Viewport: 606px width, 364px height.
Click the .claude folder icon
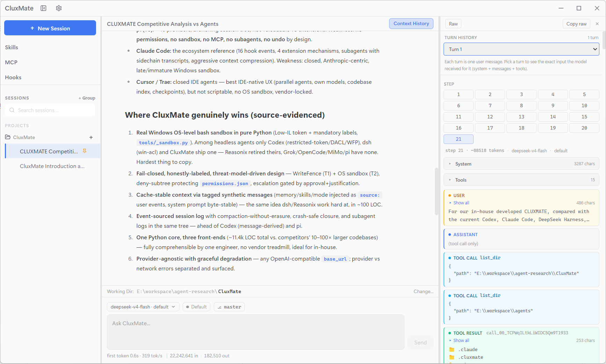452,350
